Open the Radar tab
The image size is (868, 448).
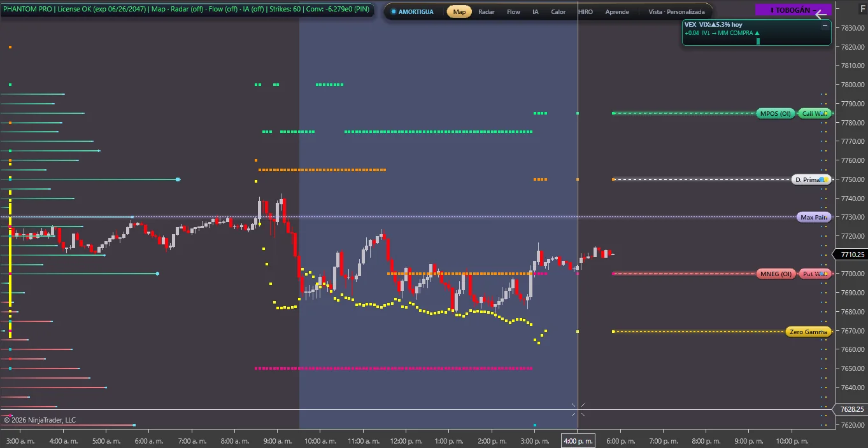point(486,11)
